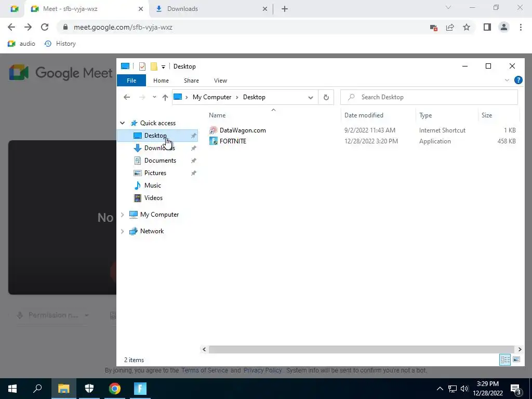Open the Home ribbon tab

161,81
